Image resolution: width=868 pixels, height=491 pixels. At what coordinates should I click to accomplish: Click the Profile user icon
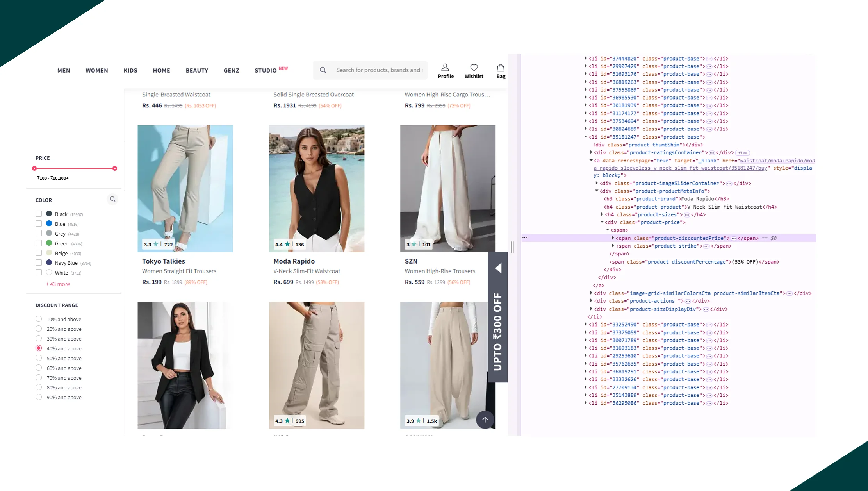click(445, 68)
